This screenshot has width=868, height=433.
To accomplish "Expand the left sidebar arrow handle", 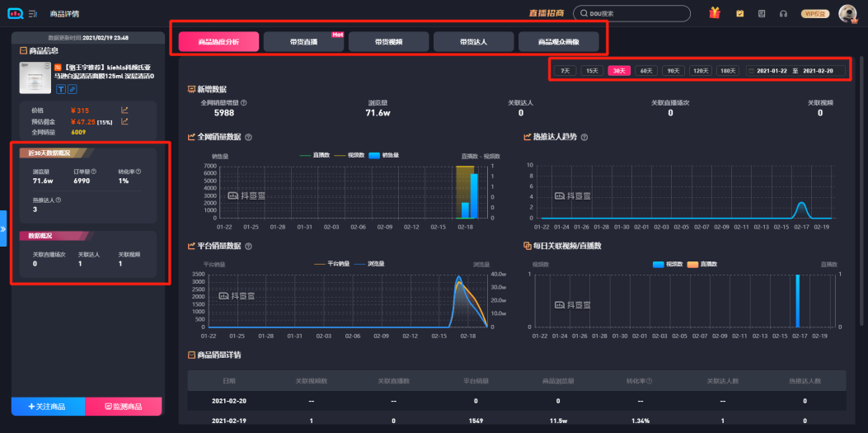I will point(3,228).
